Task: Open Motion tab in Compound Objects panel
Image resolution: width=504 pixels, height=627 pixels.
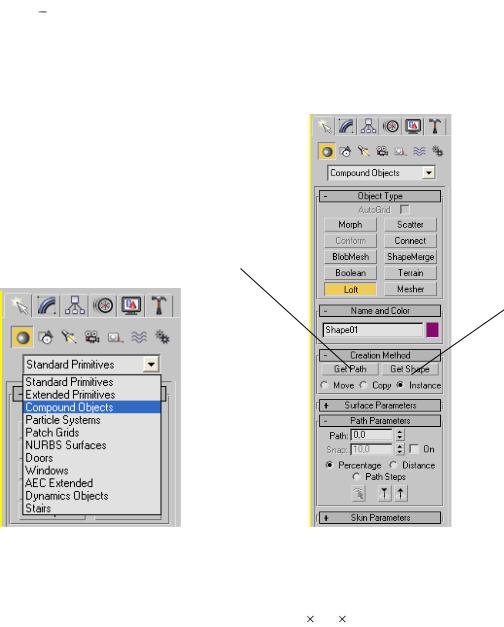Action: [x=391, y=127]
